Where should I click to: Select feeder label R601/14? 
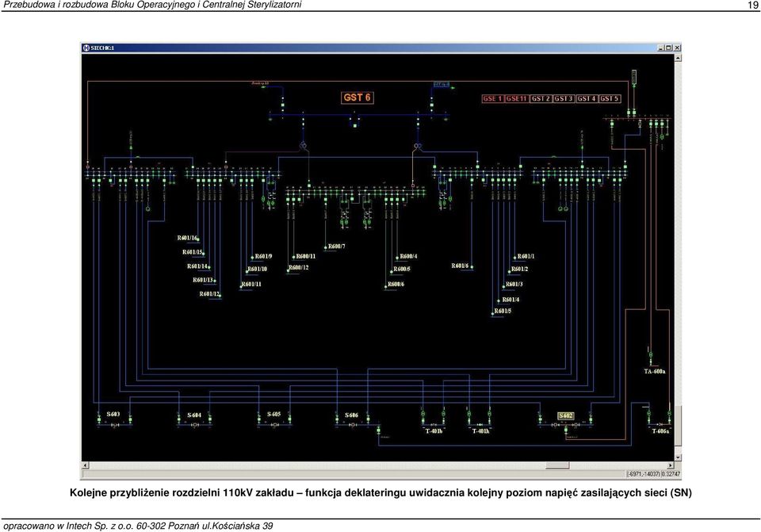click(x=197, y=266)
